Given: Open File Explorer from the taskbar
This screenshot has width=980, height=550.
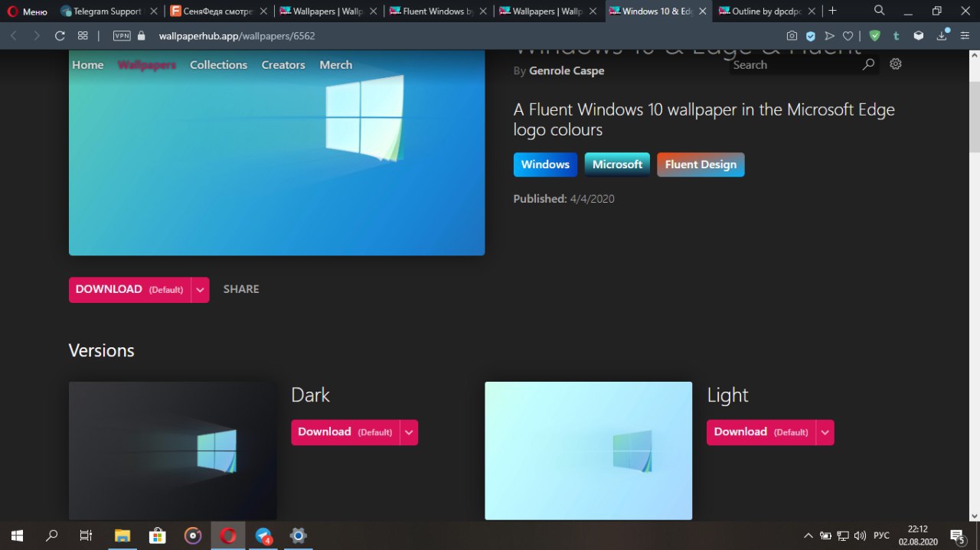Looking at the screenshot, I should (x=122, y=535).
